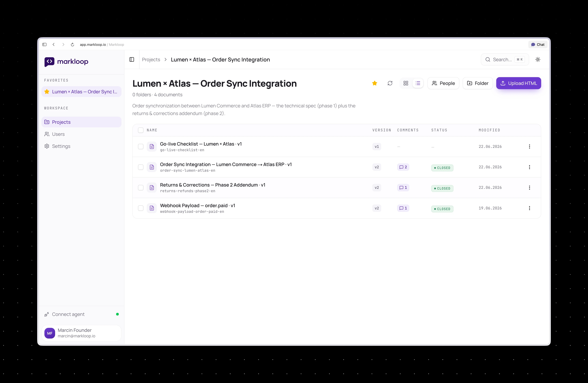This screenshot has width=588, height=383.
Task: Click comments badge on Returns & Corrections
Action: click(x=403, y=187)
